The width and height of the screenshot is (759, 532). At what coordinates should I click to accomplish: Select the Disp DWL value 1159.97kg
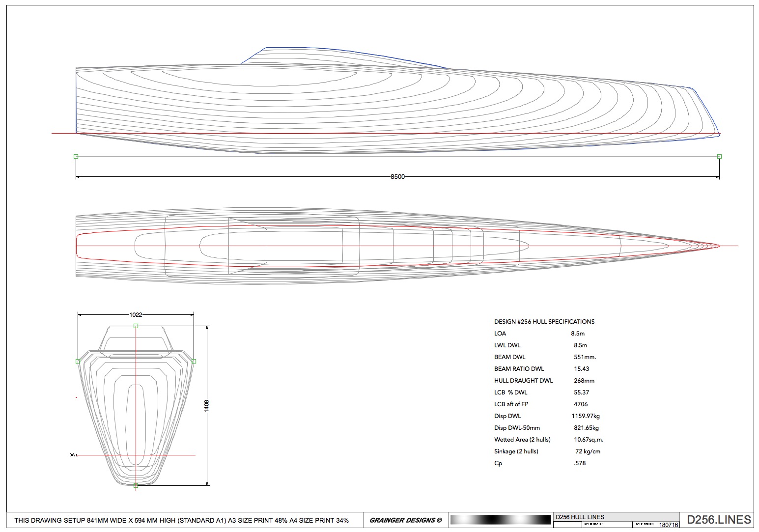tap(585, 416)
